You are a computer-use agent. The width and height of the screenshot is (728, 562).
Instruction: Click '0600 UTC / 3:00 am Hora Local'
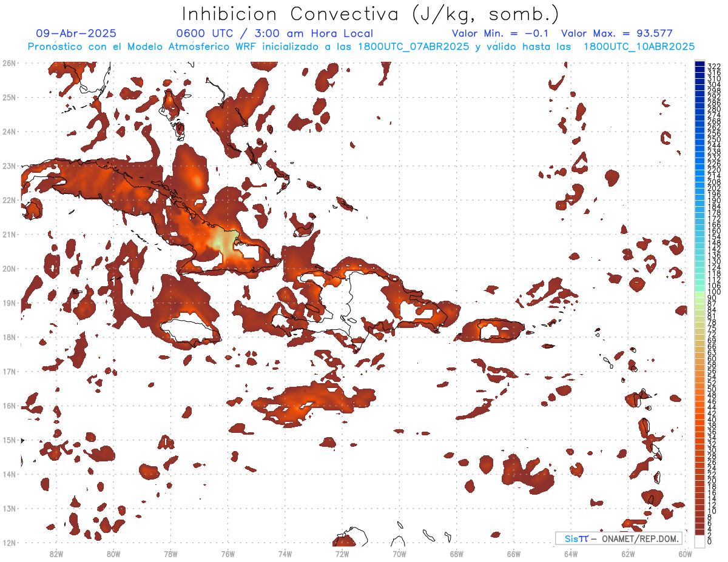pyautogui.click(x=274, y=34)
